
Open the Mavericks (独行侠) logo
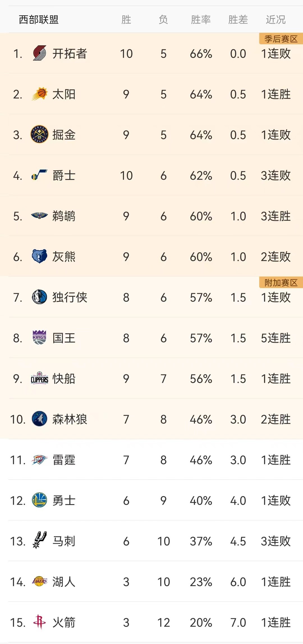tap(39, 297)
